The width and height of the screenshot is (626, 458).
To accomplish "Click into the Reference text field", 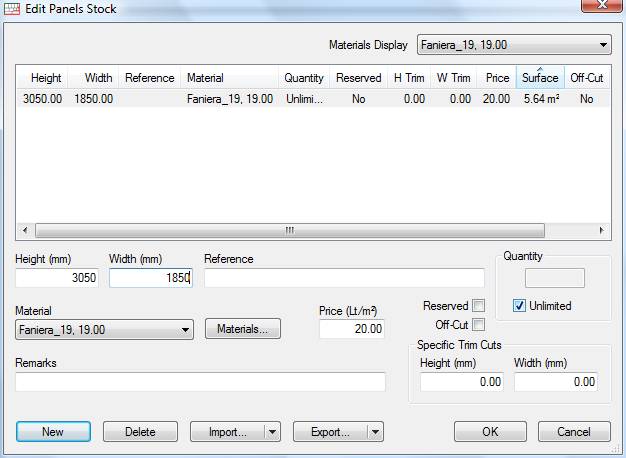I will point(344,278).
